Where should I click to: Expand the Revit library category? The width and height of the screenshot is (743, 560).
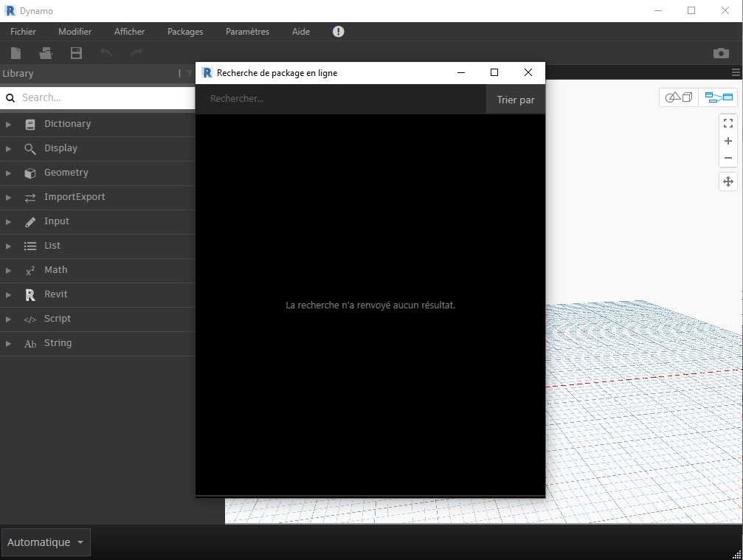(55, 294)
